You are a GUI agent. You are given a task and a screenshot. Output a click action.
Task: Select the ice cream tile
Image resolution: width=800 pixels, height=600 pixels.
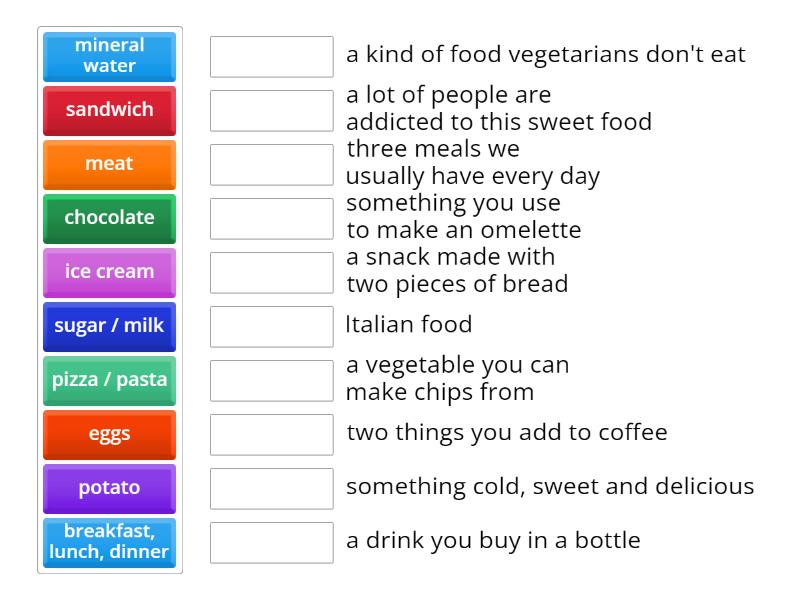[x=109, y=272]
